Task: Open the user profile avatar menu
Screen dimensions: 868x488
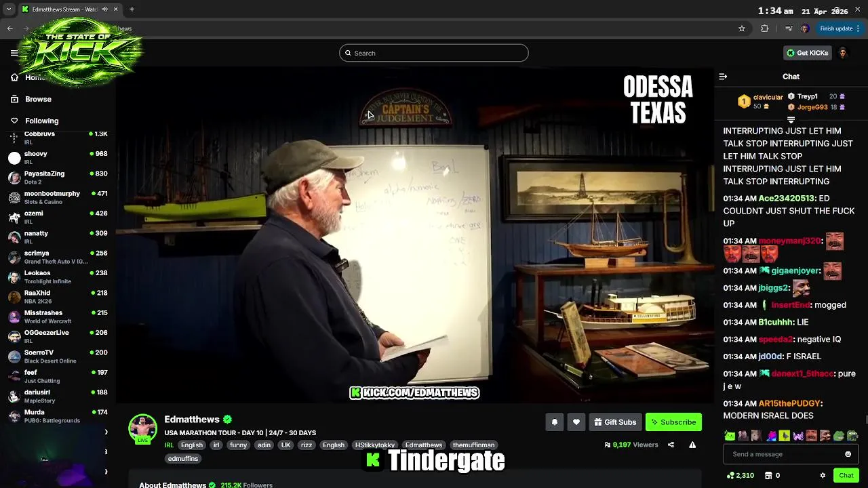Action: click(843, 53)
